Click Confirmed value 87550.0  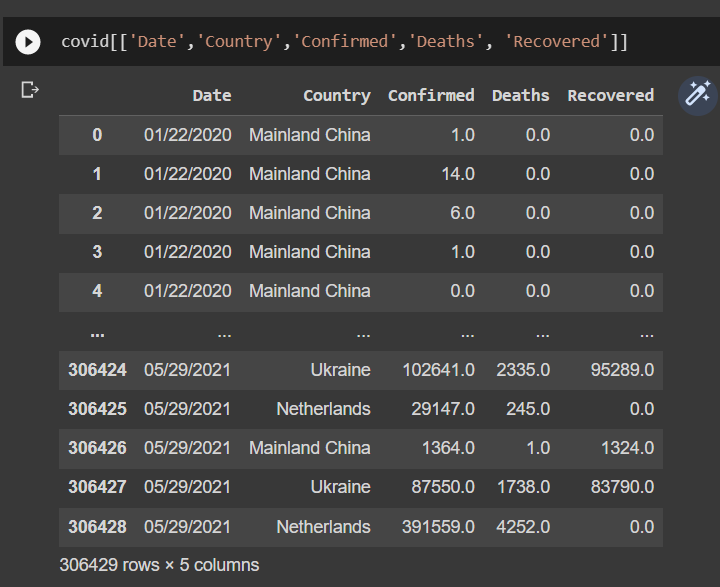coord(443,487)
